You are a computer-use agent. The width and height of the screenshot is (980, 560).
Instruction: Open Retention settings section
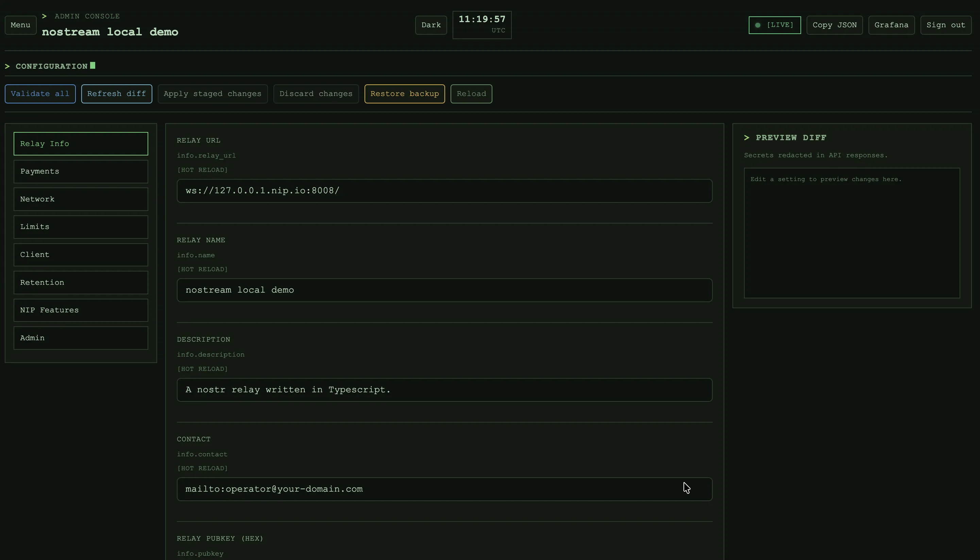(x=81, y=282)
